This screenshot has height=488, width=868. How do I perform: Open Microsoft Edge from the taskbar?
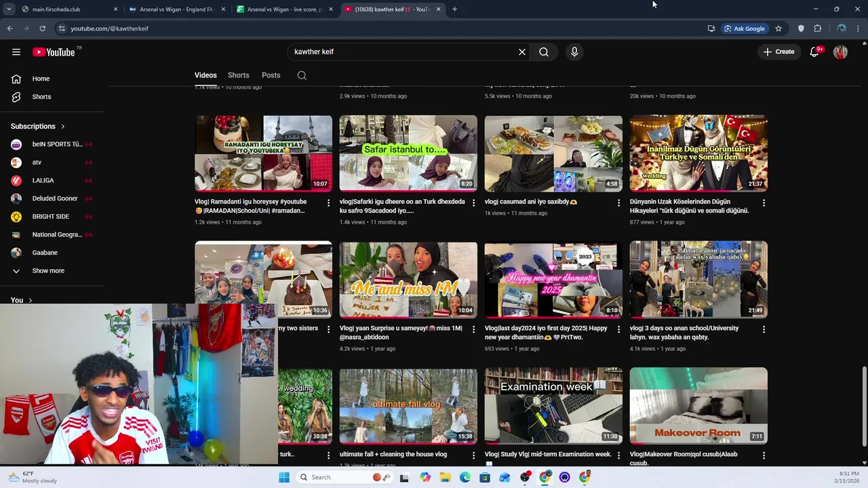point(465,477)
